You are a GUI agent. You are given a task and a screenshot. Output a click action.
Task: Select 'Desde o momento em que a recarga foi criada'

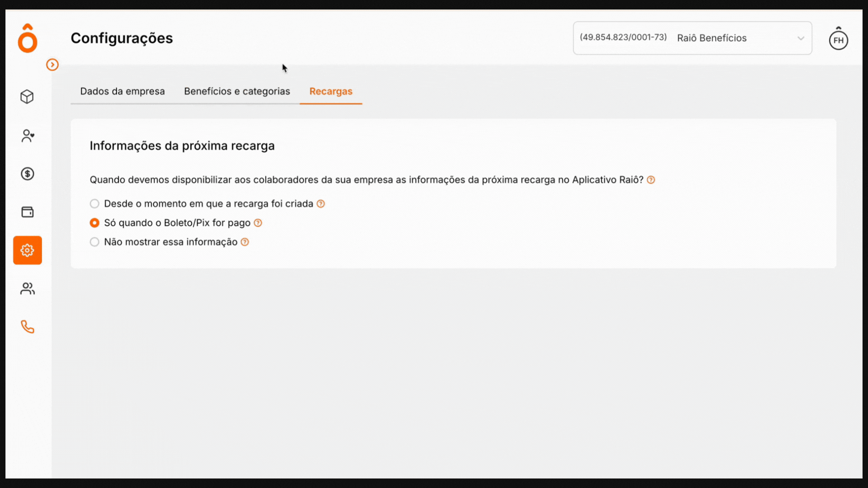point(94,203)
